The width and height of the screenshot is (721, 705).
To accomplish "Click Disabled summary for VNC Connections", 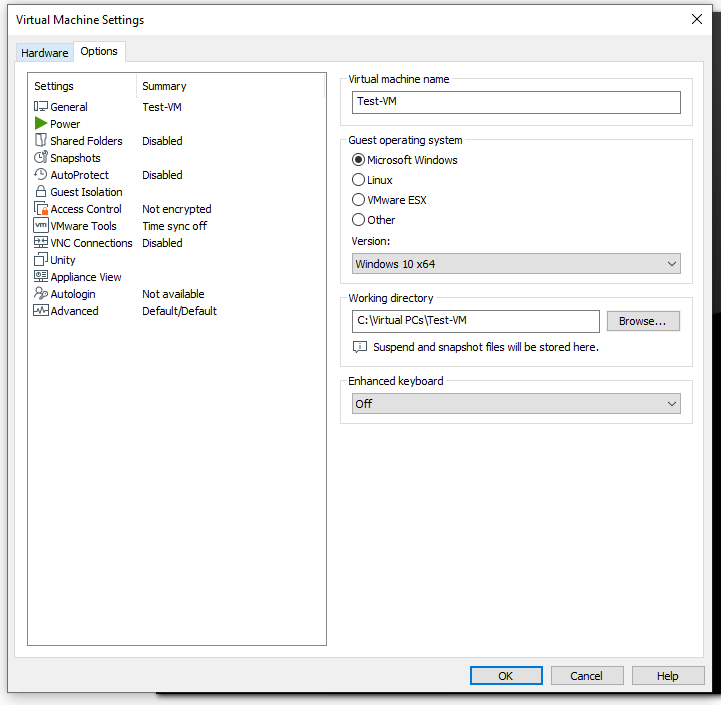I will (x=162, y=243).
